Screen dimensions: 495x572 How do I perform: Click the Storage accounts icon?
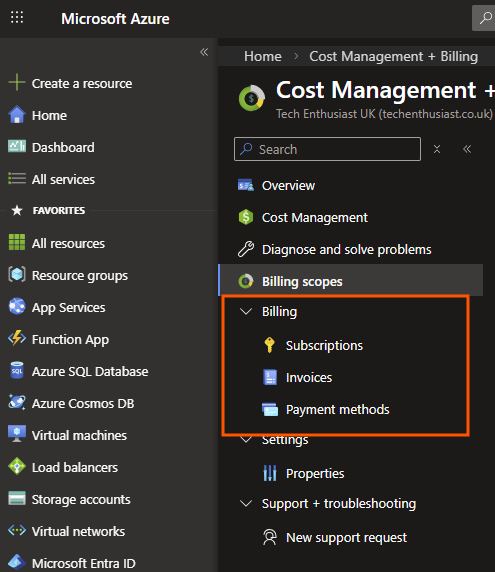pyautogui.click(x=17, y=498)
